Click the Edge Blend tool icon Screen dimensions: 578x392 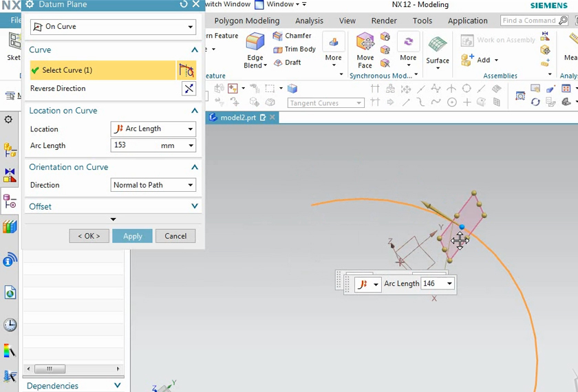click(x=255, y=44)
